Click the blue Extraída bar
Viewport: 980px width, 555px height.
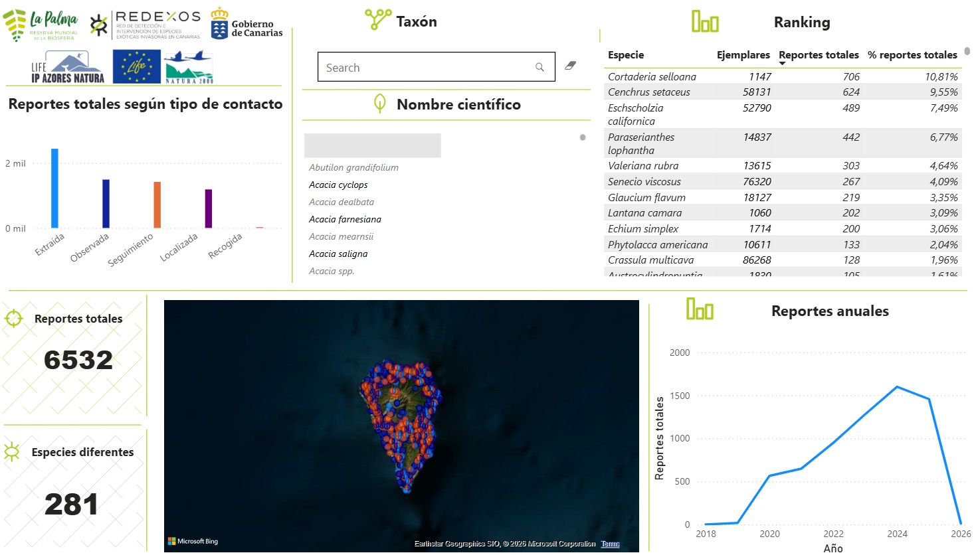point(54,189)
